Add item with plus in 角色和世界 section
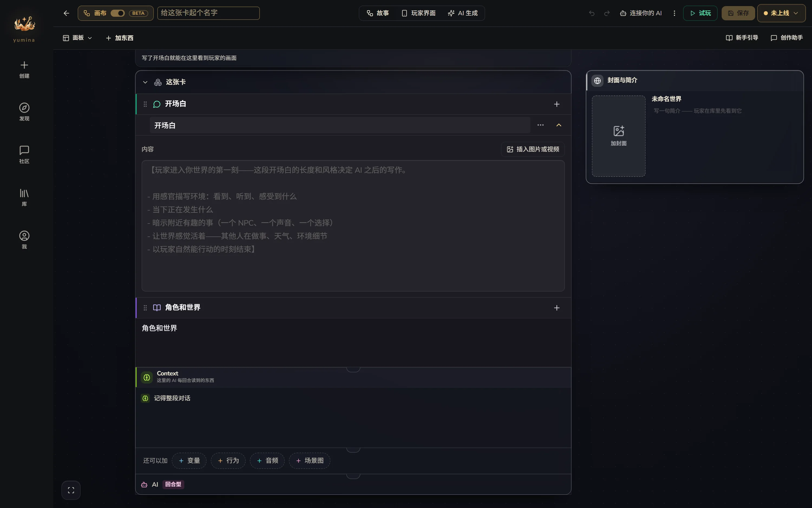This screenshot has height=508, width=812. pyautogui.click(x=557, y=308)
